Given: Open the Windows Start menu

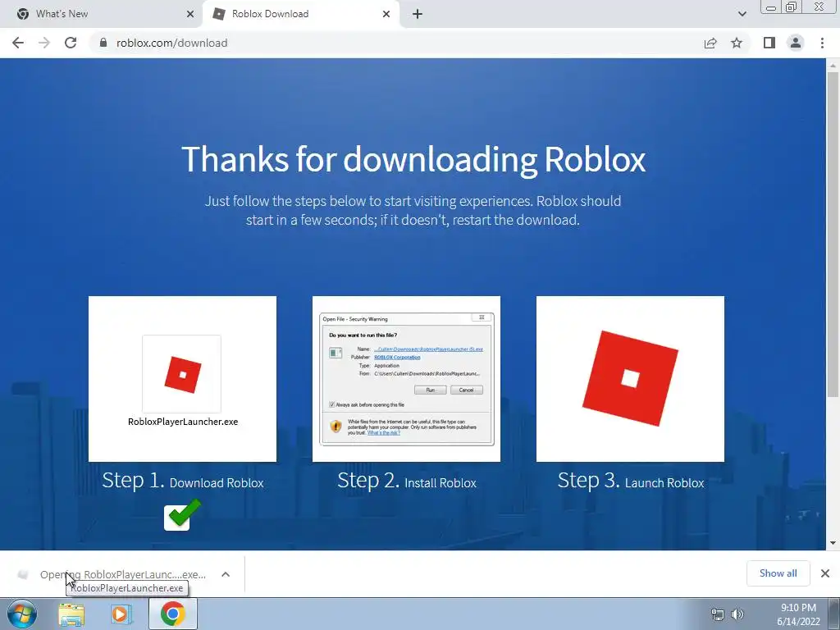Looking at the screenshot, I should point(22,614).
